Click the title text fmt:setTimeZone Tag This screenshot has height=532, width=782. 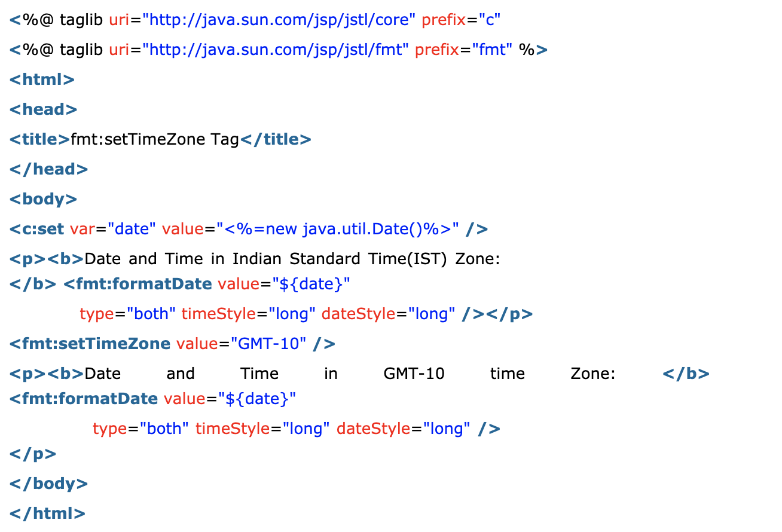(155, 139)
